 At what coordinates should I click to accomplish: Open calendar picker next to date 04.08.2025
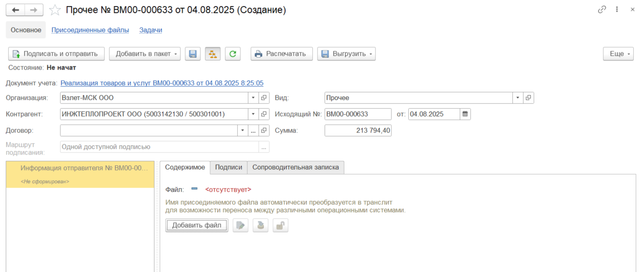(x=465, y=114)
